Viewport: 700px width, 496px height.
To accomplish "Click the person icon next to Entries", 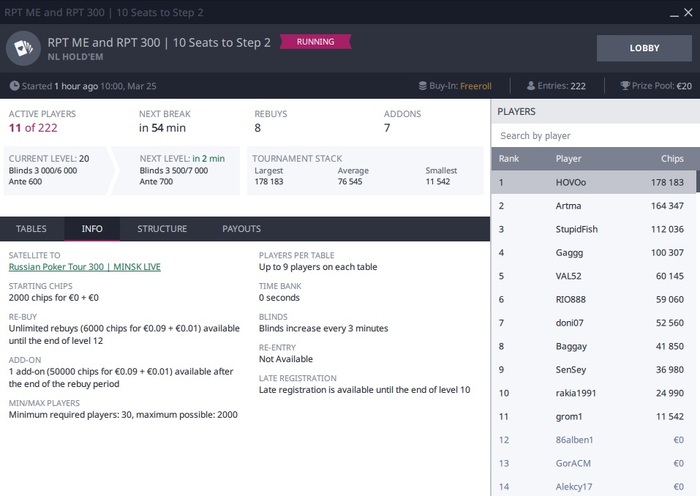I will tap(531, 86).
